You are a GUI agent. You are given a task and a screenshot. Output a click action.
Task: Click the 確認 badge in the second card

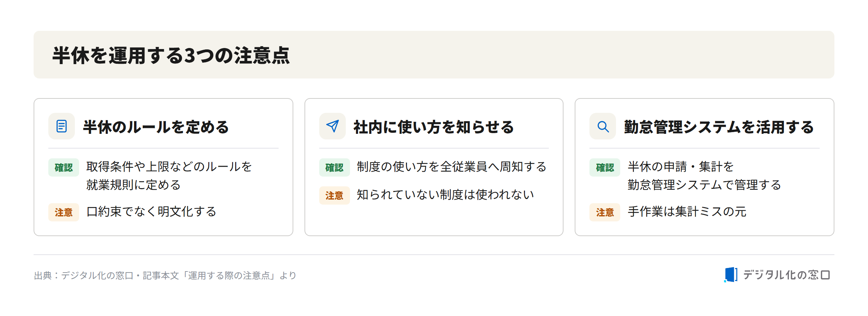(x=335, y=167)
